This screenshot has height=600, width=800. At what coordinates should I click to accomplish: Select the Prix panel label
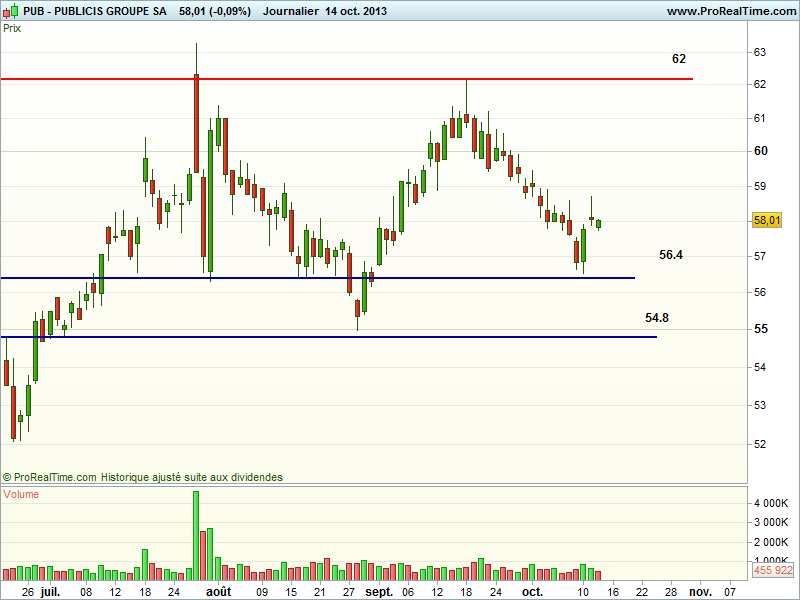(x=13, y=28)
